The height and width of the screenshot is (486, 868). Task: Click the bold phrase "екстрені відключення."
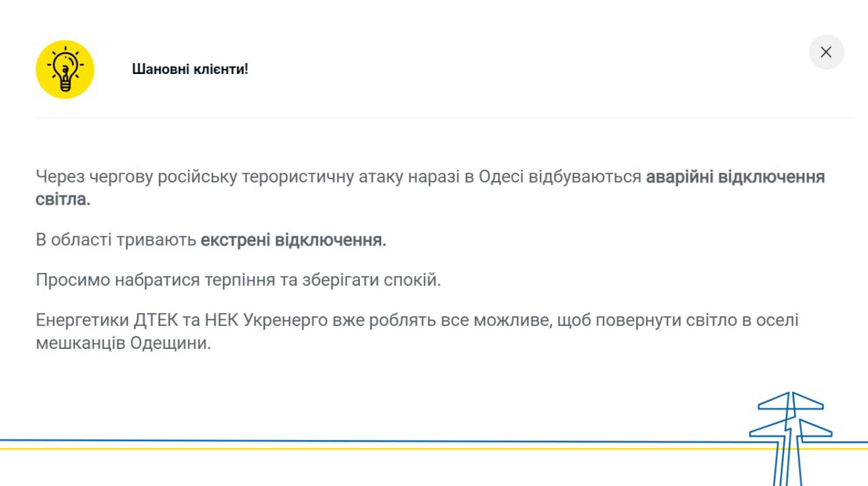click(x=293, y=240)
